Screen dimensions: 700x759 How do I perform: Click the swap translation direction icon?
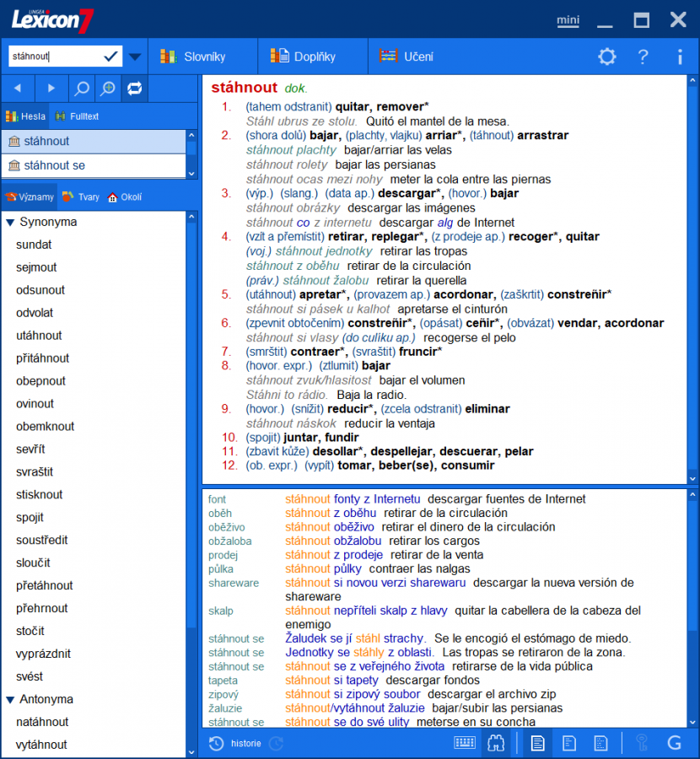click(x=133, y=88)
